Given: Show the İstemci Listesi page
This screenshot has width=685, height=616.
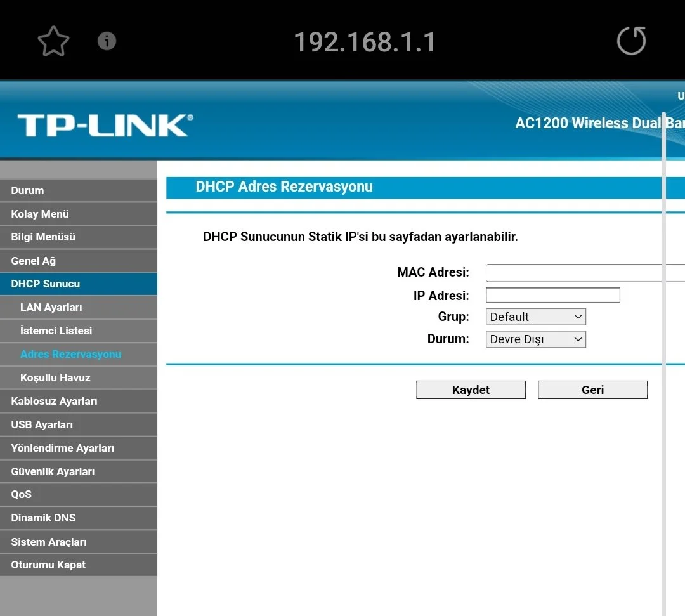Looking at the screenshot, I should tap(79, 331).
